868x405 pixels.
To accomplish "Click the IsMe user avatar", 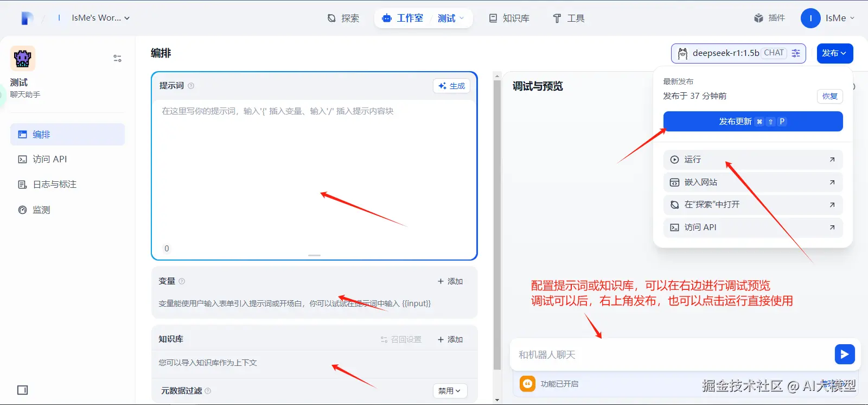I will point(810,18).
